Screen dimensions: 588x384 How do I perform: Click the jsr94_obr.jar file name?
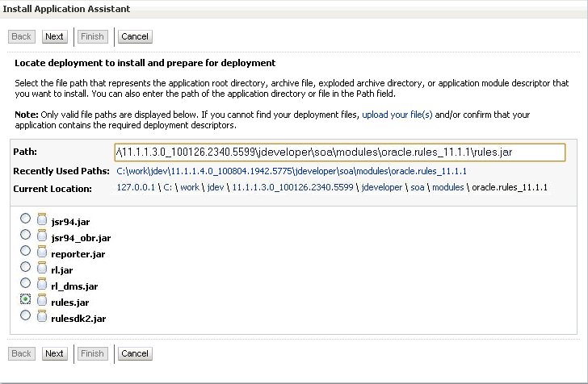[x=81, y=238]
